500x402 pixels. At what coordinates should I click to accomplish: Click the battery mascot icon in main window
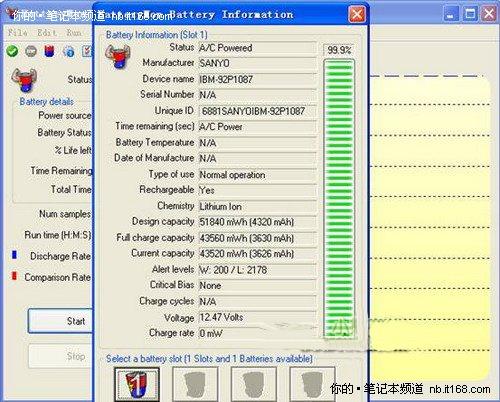(x=24, y=80)
